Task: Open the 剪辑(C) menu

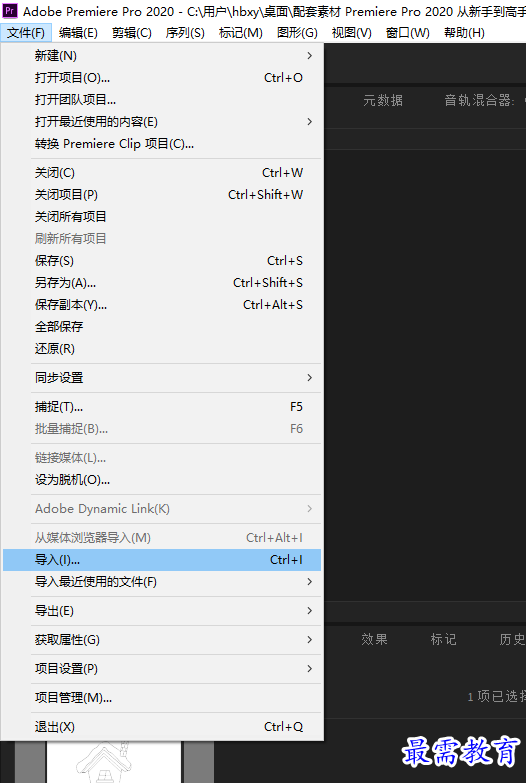Action: (x=132, y=33)
